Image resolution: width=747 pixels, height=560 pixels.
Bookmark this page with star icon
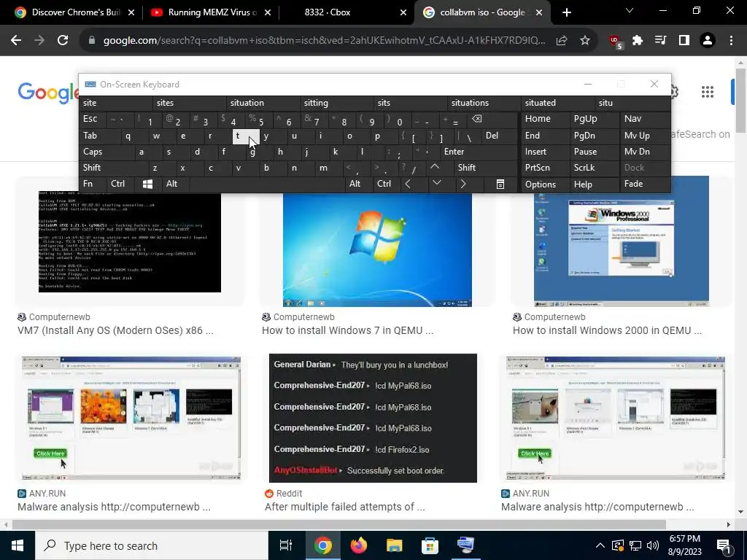(x=585, y=41)
